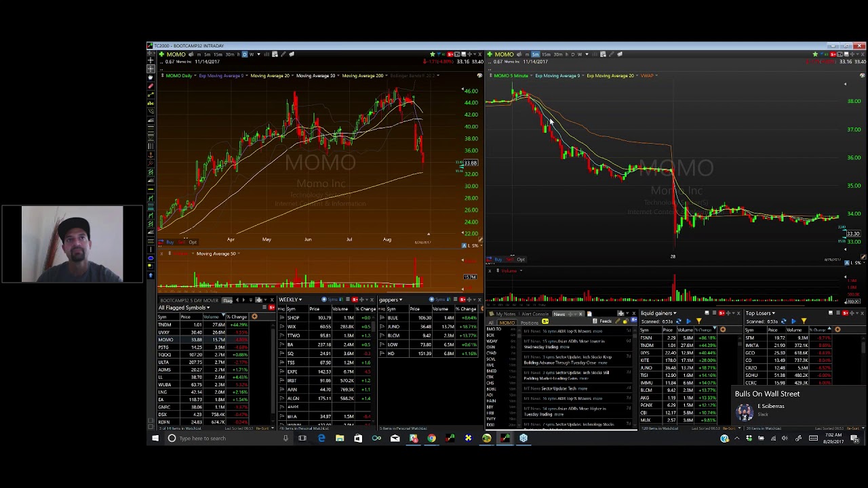Toggle the flag for HD in gappers list

(382, 353)
